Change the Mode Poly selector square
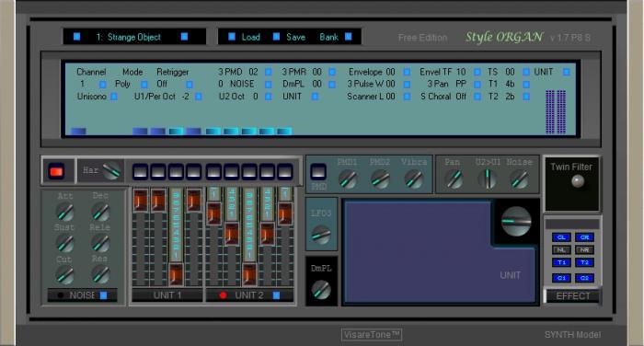This screenshot has width=644, height=346. 144,85
